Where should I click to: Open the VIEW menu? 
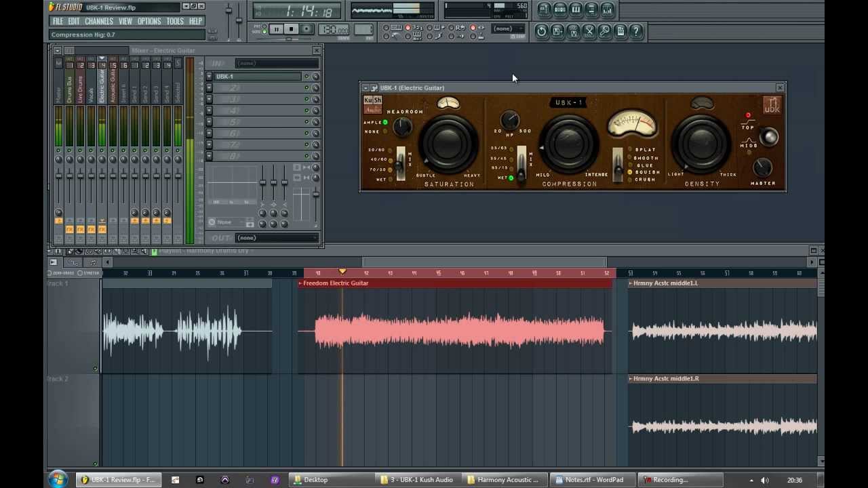coord(125,21)
